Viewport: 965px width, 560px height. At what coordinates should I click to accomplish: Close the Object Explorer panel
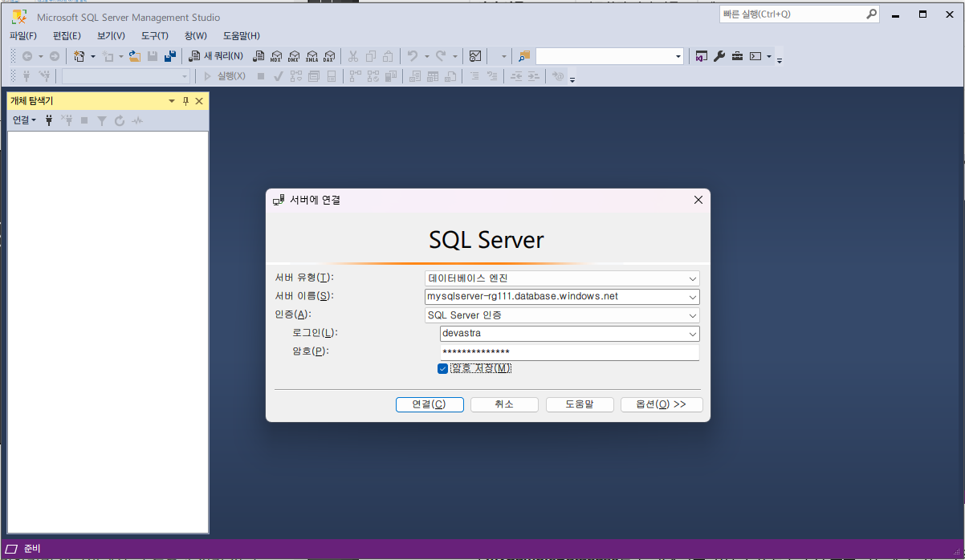(200, 101)
